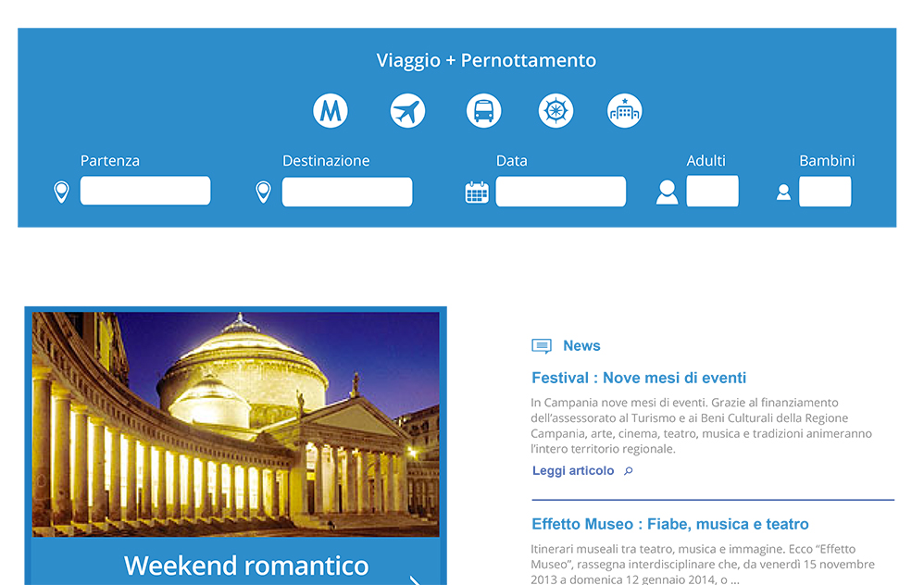The image size is (924, 585).
Task: Click the Data label
Action: [511, 161]
